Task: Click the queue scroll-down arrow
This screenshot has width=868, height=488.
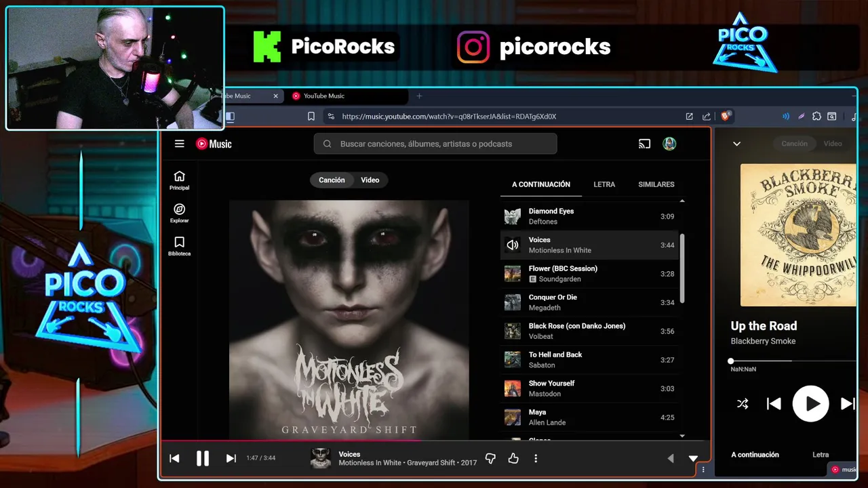Action: [682, 436]
